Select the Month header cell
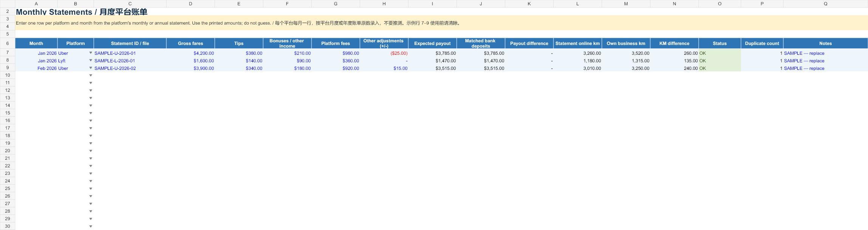Image resolution: width=868 pixels, height=230 pixels. 36,43
